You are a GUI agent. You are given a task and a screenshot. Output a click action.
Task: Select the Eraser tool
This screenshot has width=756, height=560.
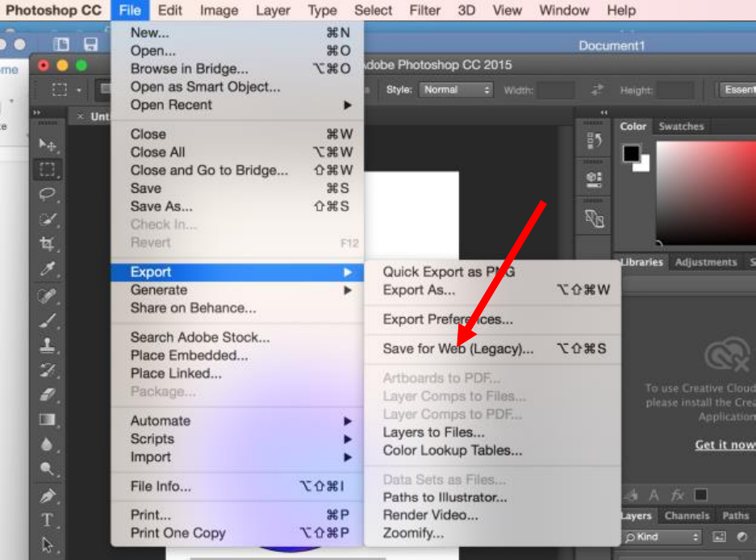(x=48, y=395)
